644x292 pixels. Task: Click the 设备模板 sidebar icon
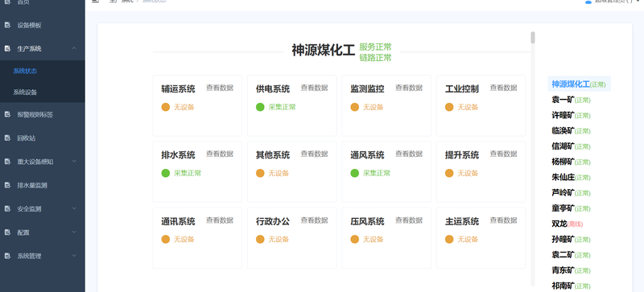[7, 25]
